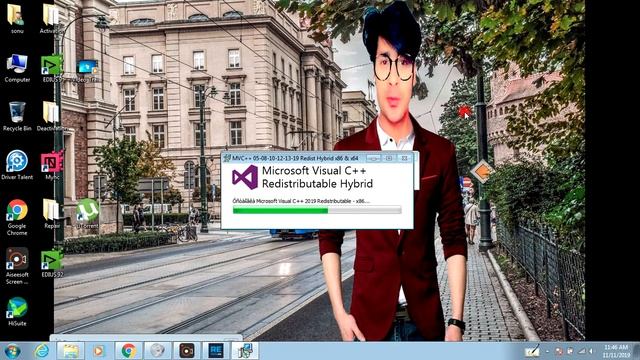Open the Deactivation folder on desktop
Viewport: 640px width, 360px height.
[51, 117]
